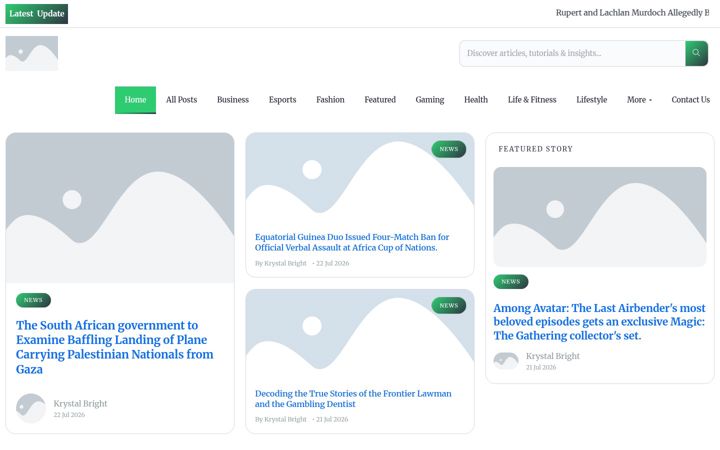Click NEWS tag on South African government card
The height and width of the screenshot is (450, 720).
click(x=34, y=300)
